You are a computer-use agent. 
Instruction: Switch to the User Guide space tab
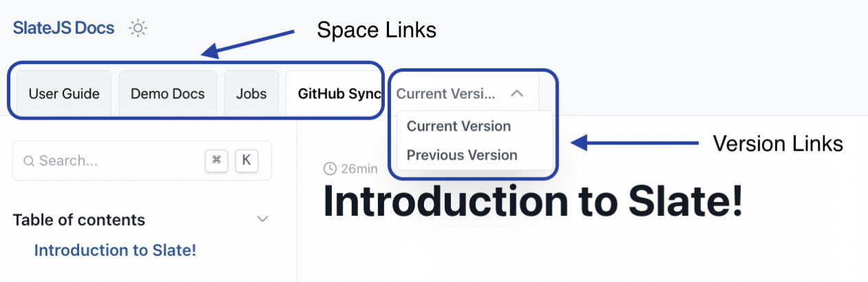[x=64, y=94]
